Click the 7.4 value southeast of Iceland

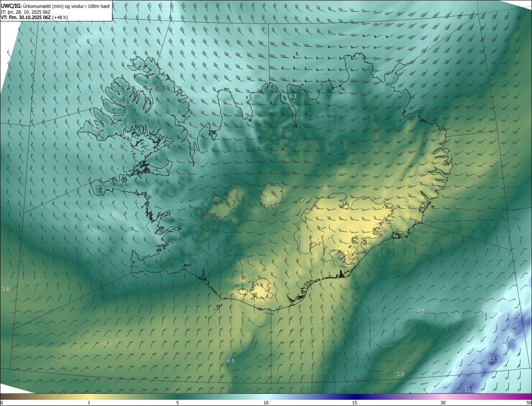(421, 311)
